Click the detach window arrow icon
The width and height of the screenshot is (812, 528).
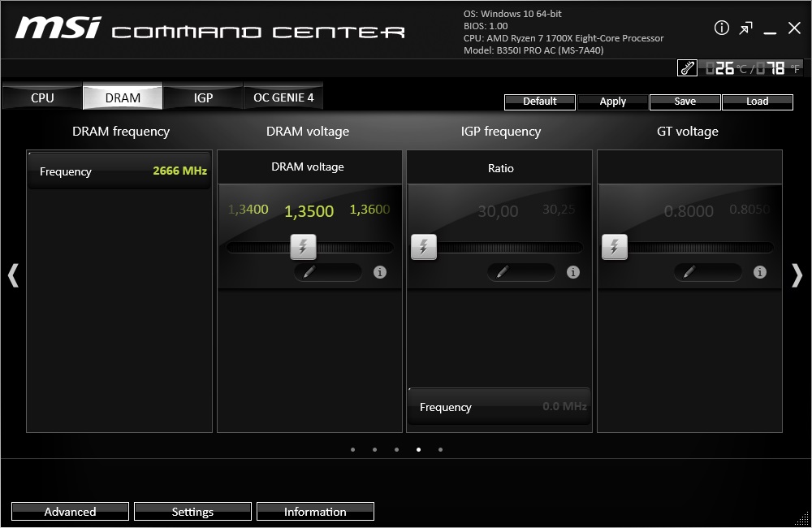coord(745,28)
